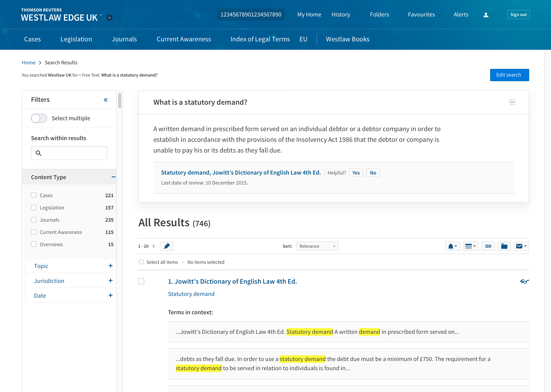The image size is (551, 392).
Task: Open Alerts page
Action: point(461,15)
